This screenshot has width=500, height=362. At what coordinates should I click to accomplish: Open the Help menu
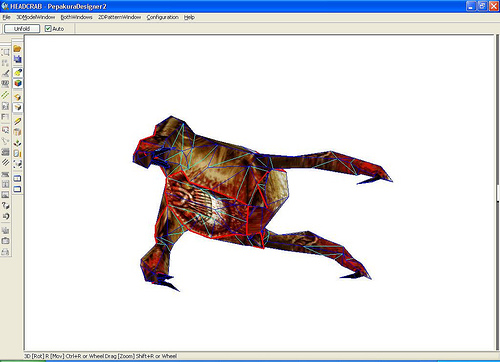pos(189,17)
